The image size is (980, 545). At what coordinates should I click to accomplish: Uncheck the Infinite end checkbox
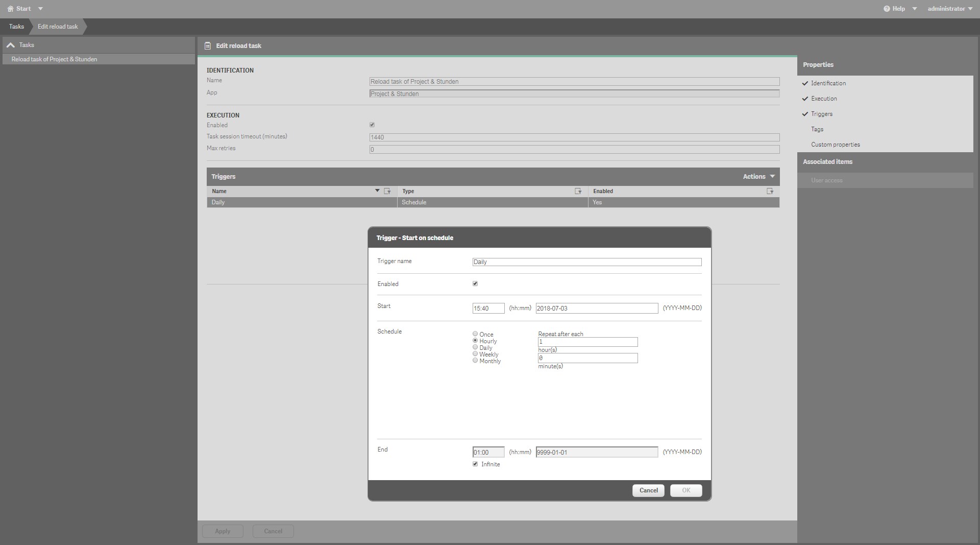pyautogui.click(x=475, y=464)
